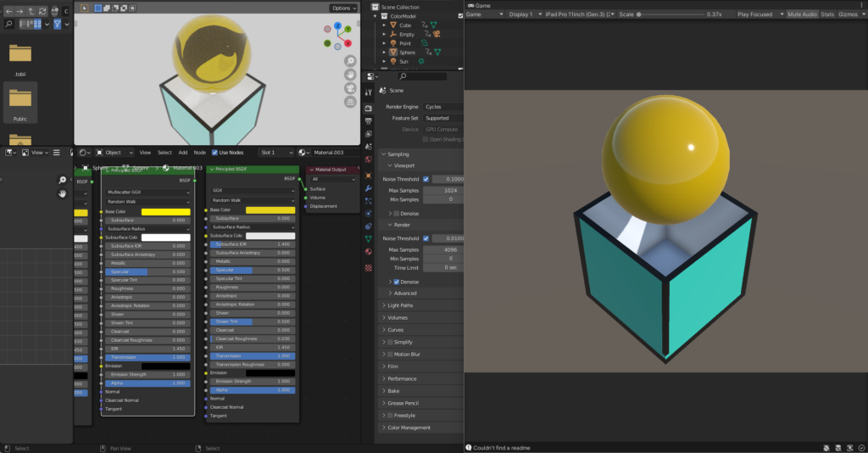Expand the Color Management panel
The image size is (868, 453).
(409, 428)
